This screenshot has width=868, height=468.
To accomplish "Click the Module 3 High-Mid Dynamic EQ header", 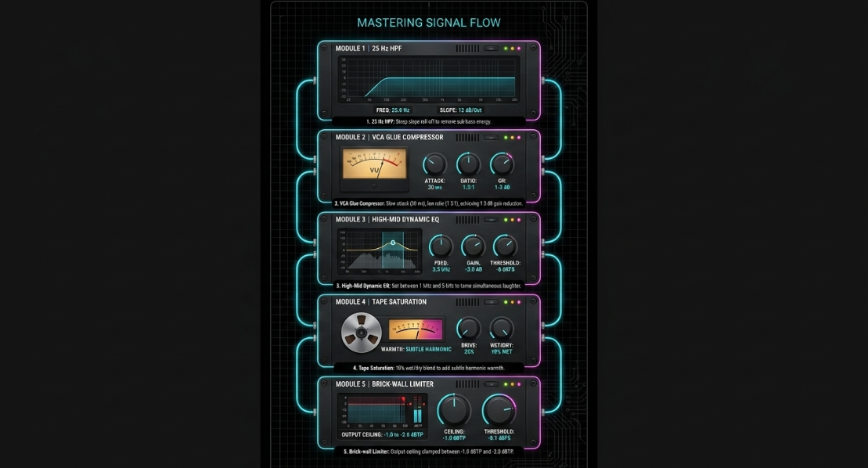I will [x=387, y=220].
